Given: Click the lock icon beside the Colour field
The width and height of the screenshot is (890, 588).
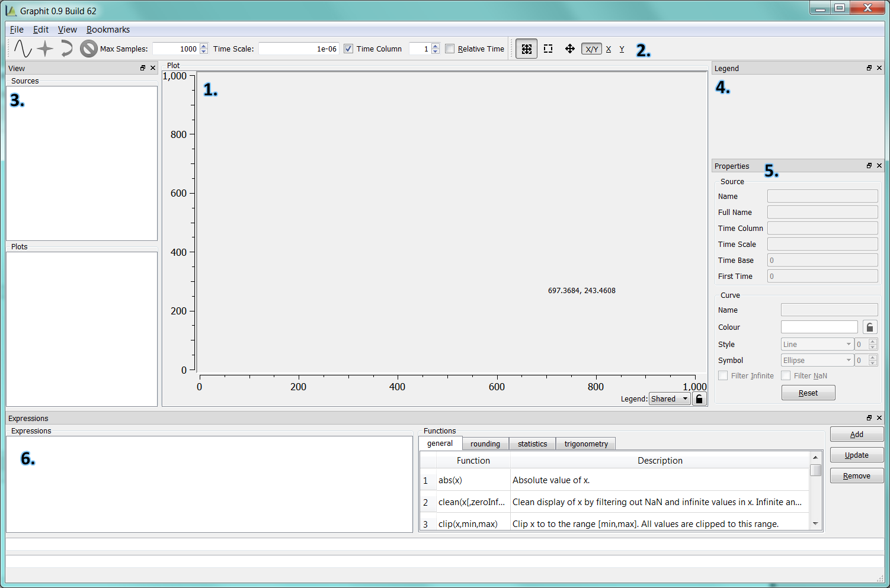Looking at the screenshot, I should pyautogui.click(x=869, y=327).
